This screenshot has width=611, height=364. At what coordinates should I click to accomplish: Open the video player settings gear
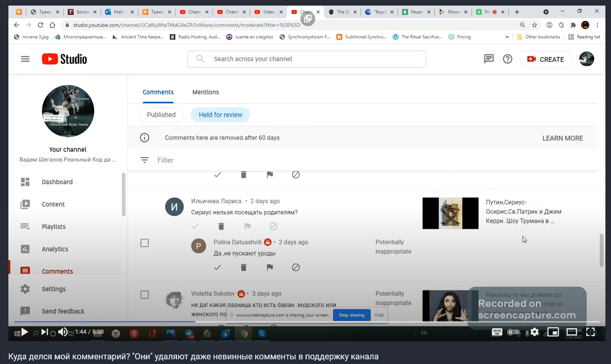point(535,332)
